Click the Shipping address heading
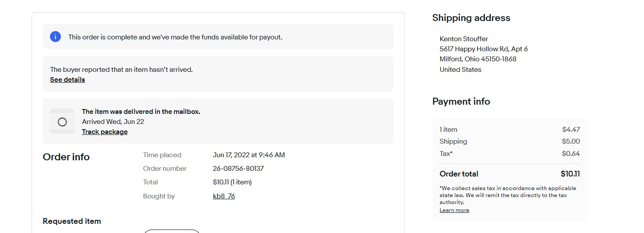The width and height of the screenshot is (644, 233). [471, 18]
